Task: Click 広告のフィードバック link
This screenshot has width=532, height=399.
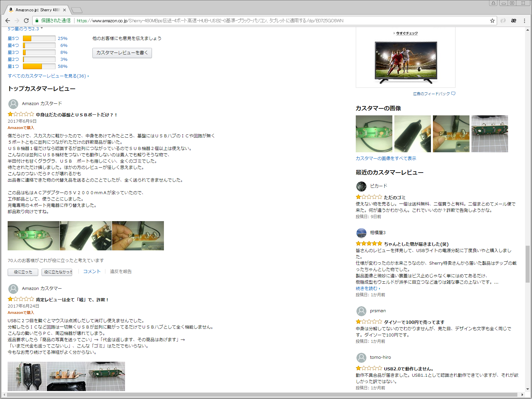Action: 434,94
